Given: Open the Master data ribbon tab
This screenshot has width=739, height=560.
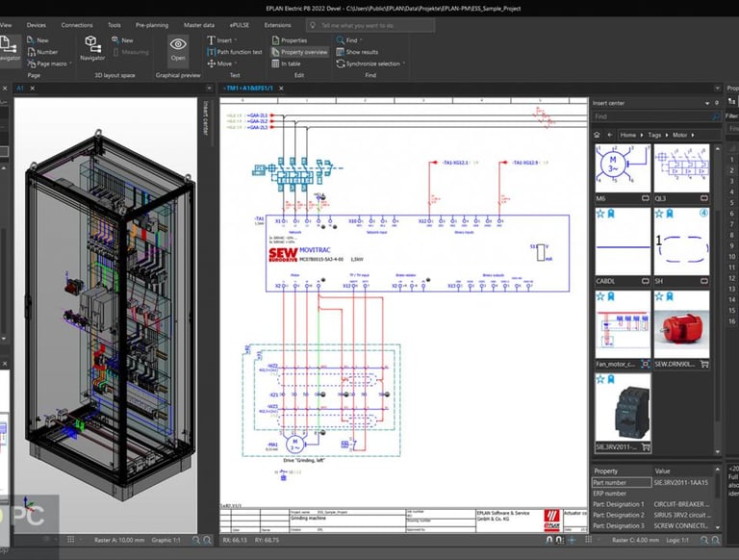Looking at the screenshot, I should pyautogui.click(x=199, y=24).
